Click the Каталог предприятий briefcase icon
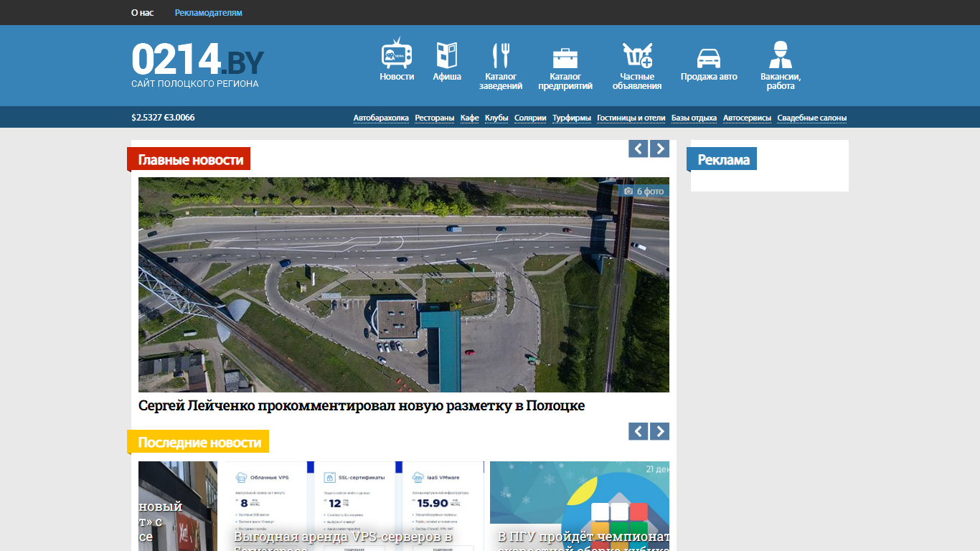Viewport: 980px width, 551px height. point(565,57)
